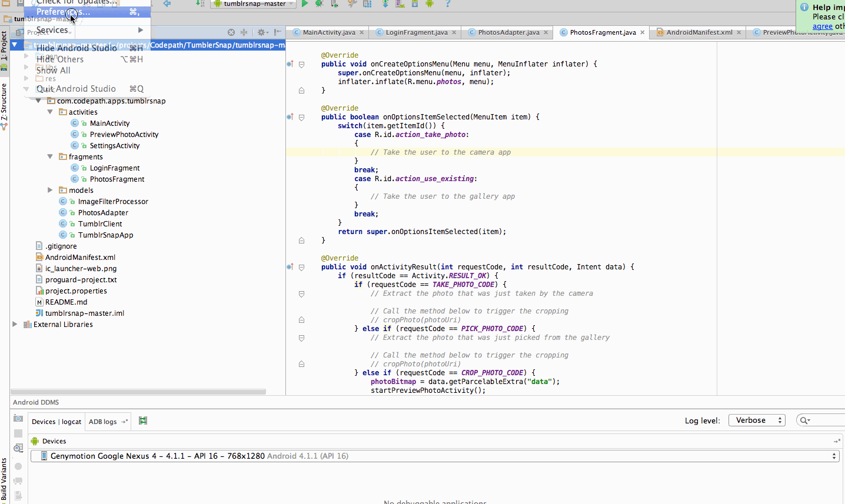Viewport: 845px width, 504px height.
Task: Open the Structure side tool window
Action: [x=4, y=106]
